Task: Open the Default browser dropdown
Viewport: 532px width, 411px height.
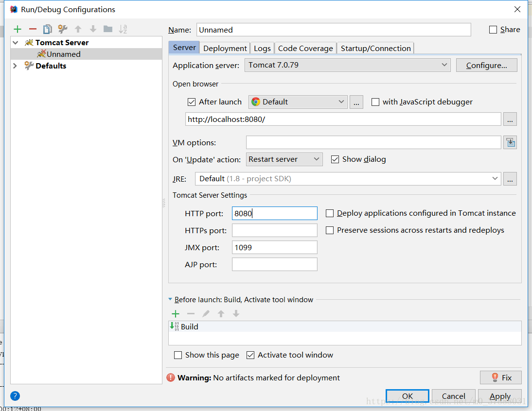Action: pos(298,102)
